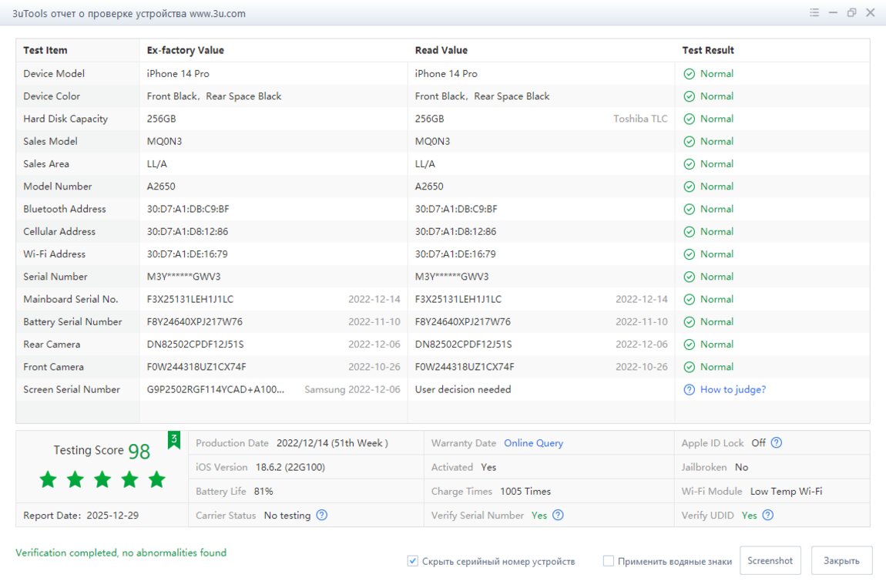Screen dimensions: 886x588
Task: Enable the apply watermarks checkbox
Action: 609,561
